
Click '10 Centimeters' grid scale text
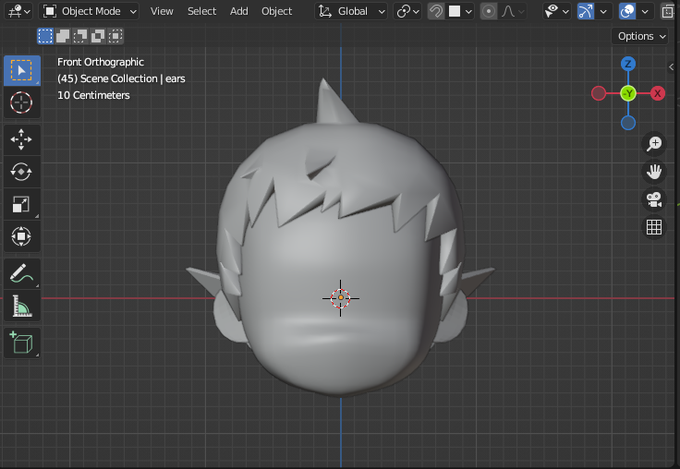click(x=94, y=95)
